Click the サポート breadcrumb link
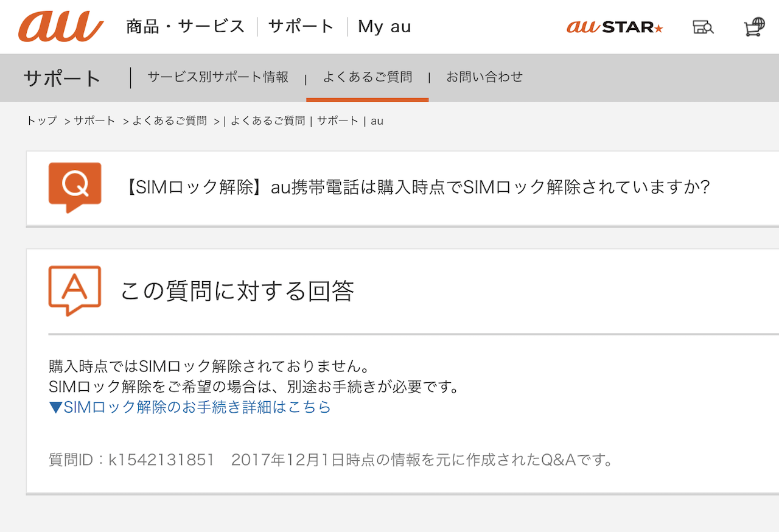 coord(94,121)
